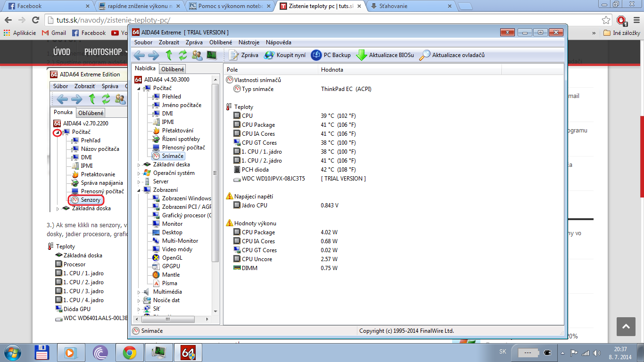Click the green up arrow in AIDA64 toolbar
This screenshot has width=644, height=362.
(169, 55)
